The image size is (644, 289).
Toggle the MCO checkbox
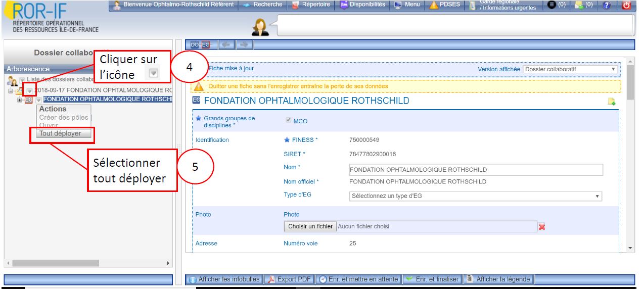pos(289,121)
